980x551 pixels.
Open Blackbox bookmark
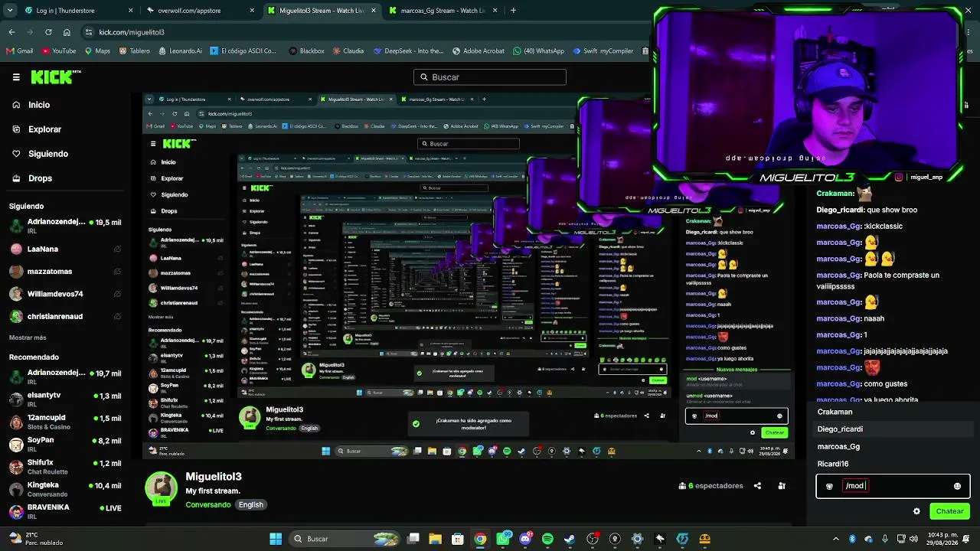(306, 51)
